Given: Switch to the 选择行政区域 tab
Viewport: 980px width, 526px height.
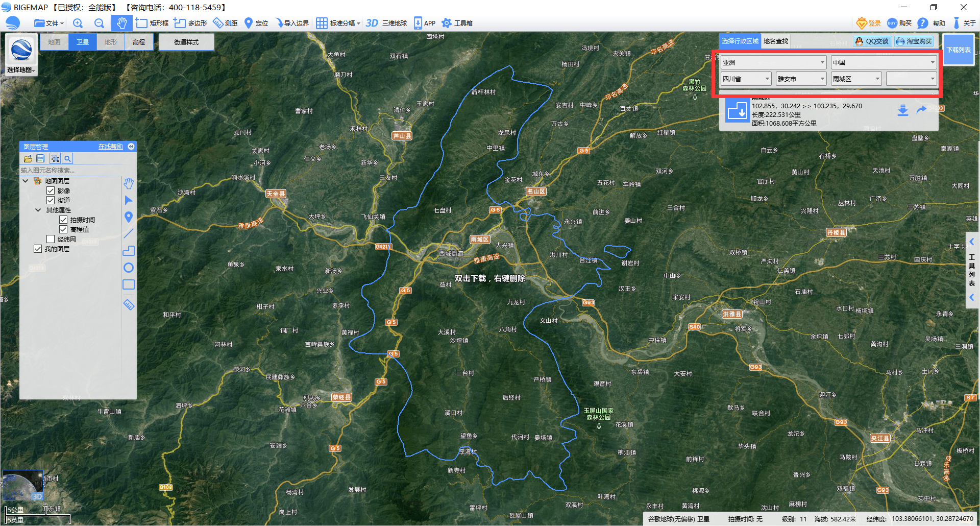Looking at the screenshot, I should 740,41.
